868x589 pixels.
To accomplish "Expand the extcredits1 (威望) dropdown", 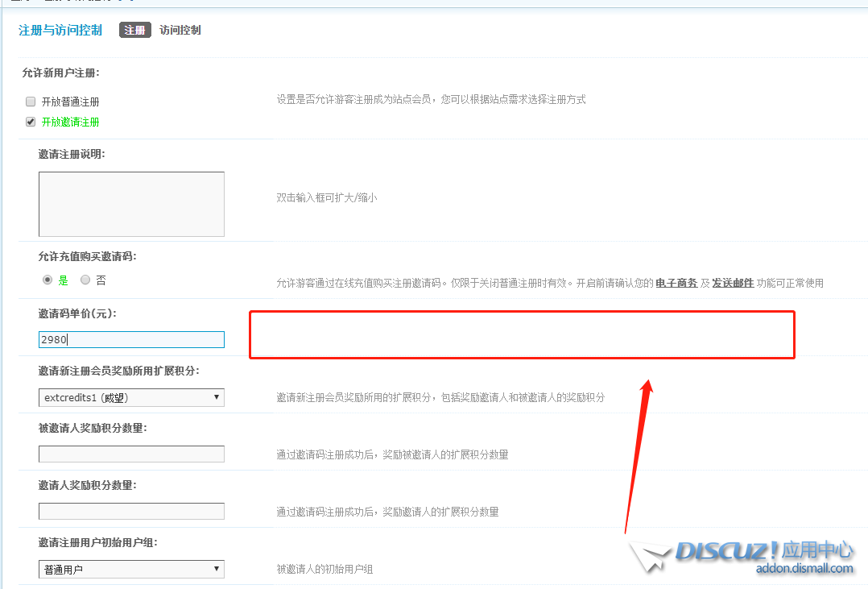I will 131,397.
